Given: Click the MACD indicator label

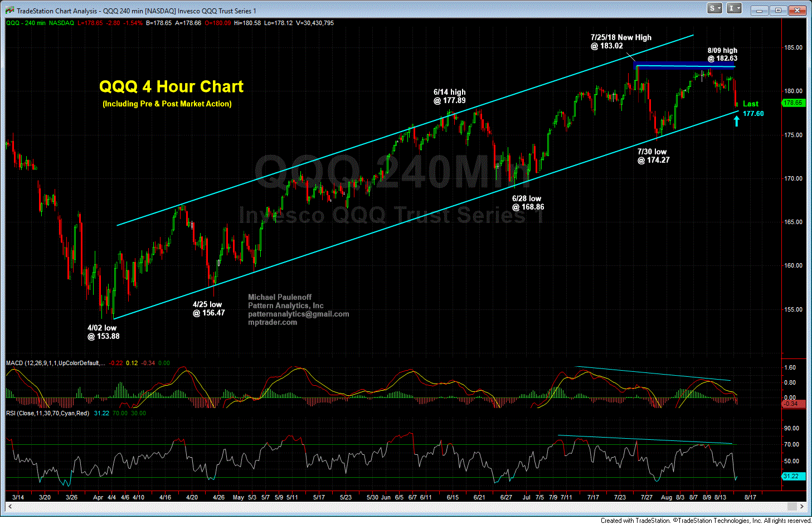Looking at the screenshot, I should click(x=55, y=363).
